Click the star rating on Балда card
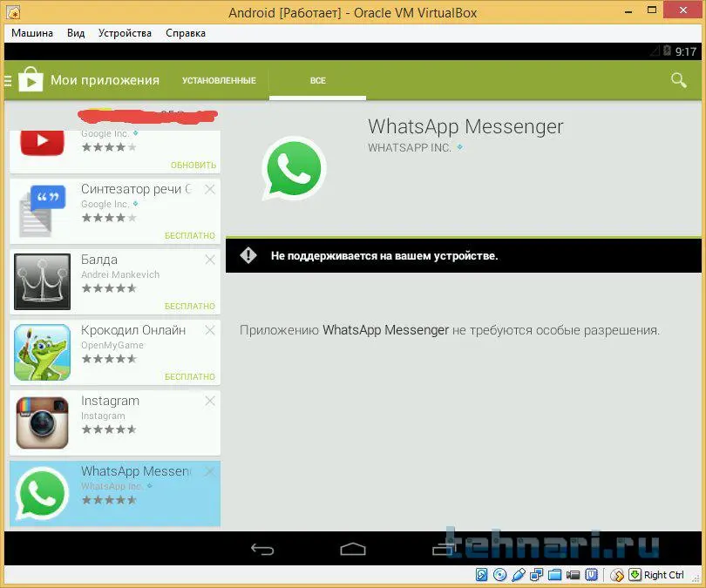The image size is (706, 588). point(109,288)
